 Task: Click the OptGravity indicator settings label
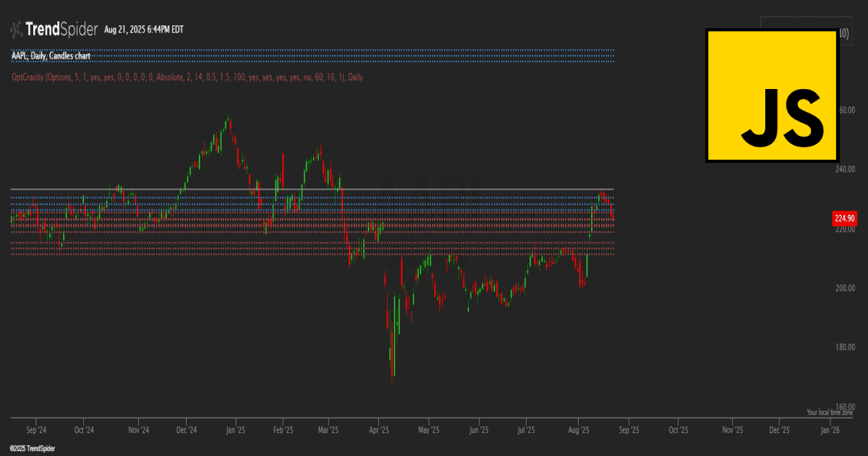pos(187,77)
